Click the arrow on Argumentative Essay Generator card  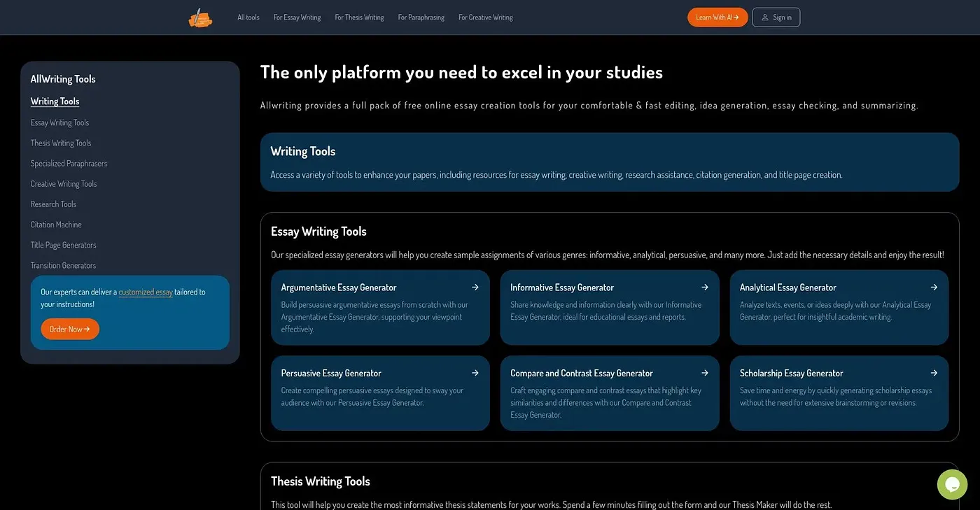coord(475,288)
